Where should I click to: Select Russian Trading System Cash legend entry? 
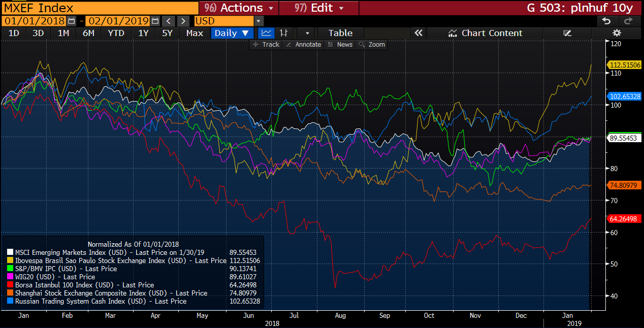click(x=101, y=301)
